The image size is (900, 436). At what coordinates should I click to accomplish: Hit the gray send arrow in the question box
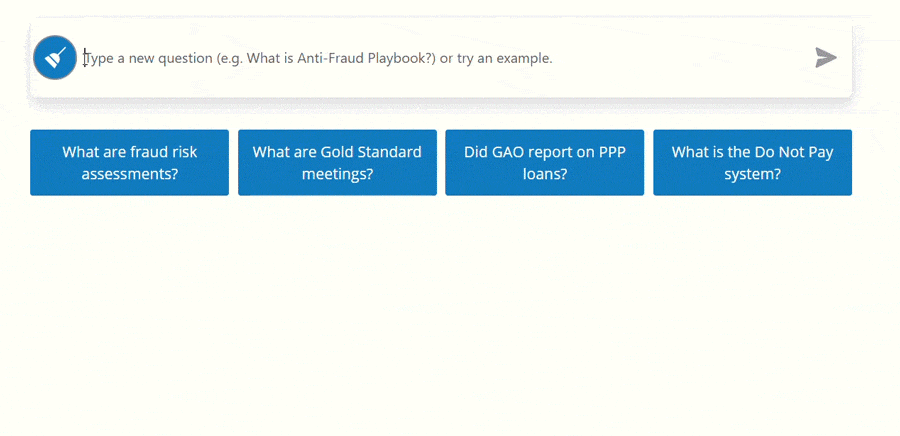pyautogui.click(x=825, y=58)
